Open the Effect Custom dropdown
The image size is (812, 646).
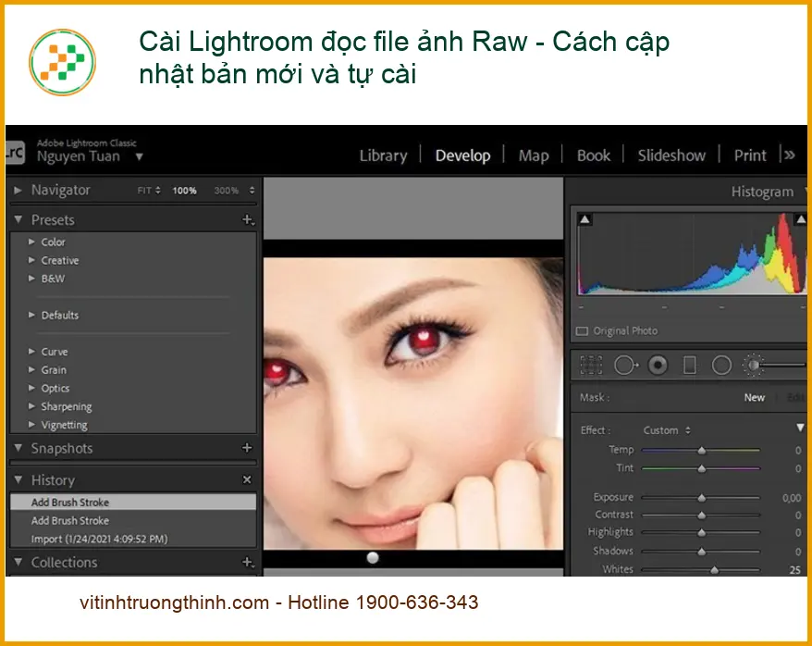click(x=667, y=430)
